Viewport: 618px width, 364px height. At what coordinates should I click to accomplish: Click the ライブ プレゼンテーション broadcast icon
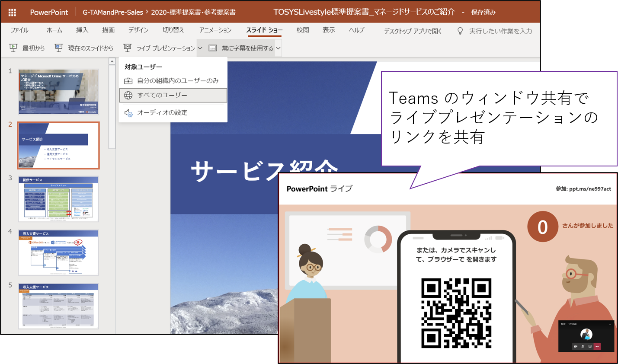[x=127, y=48]
